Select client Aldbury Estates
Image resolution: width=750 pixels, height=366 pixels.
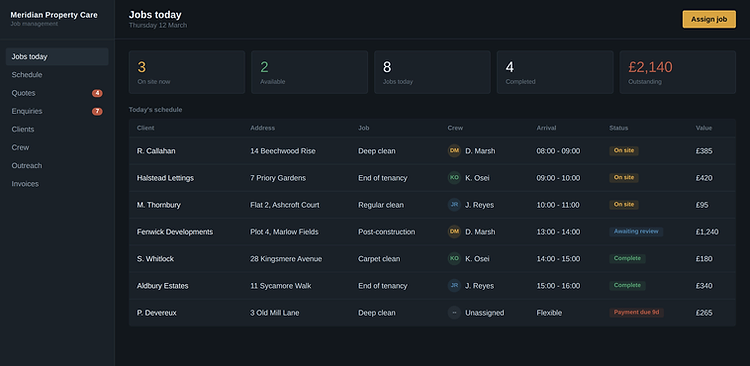point(163,286)
